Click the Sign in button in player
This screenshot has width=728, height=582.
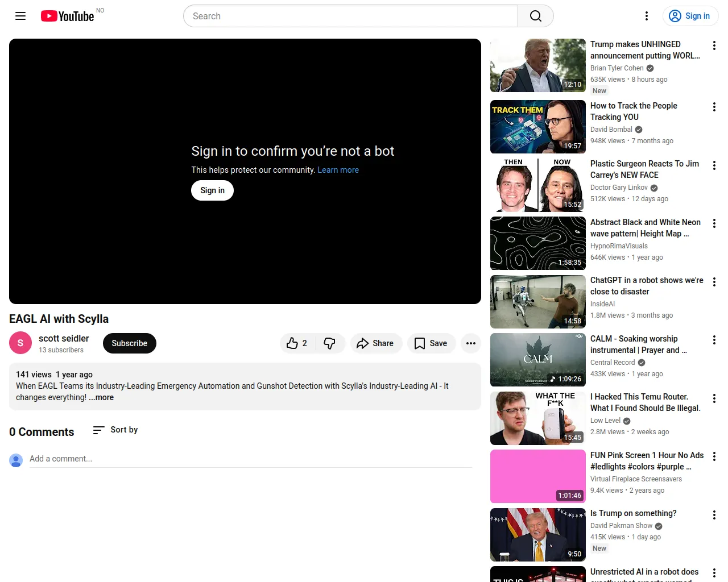tap(212, 190)
